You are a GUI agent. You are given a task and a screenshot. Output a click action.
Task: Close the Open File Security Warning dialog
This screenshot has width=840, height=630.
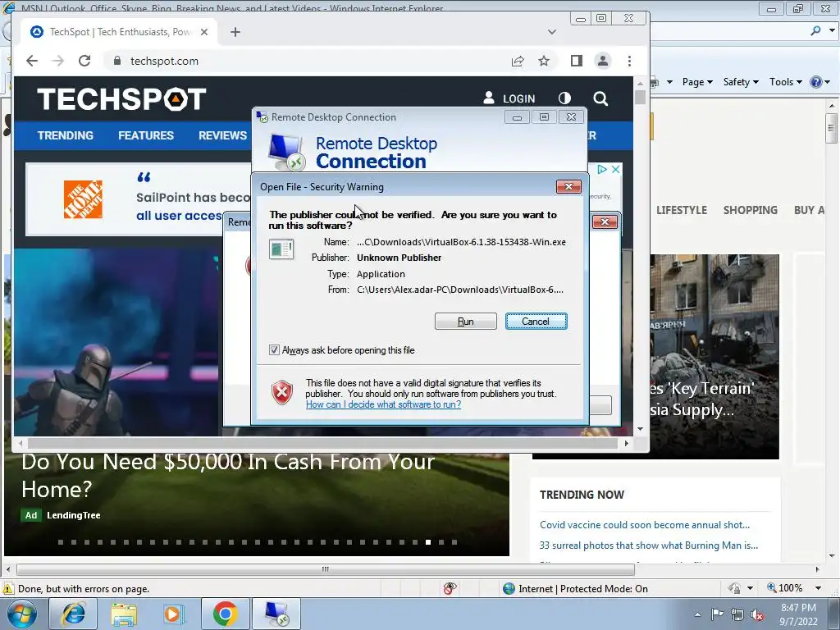tap(568, 186)
